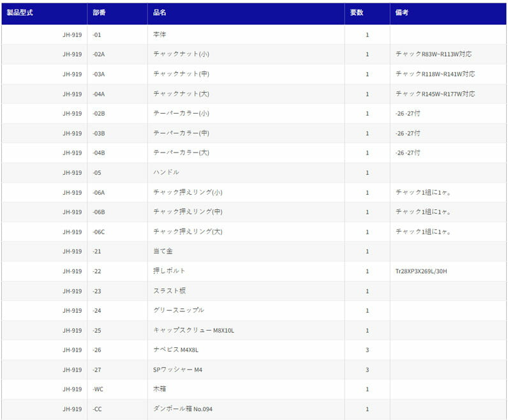Click the 木箱 name cell
This screenshot has height=420, width=508.
click(246, 389)
